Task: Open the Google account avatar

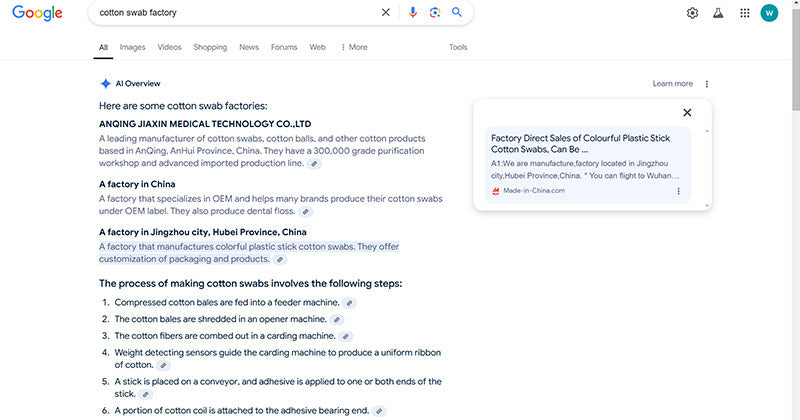Action: 769,13
